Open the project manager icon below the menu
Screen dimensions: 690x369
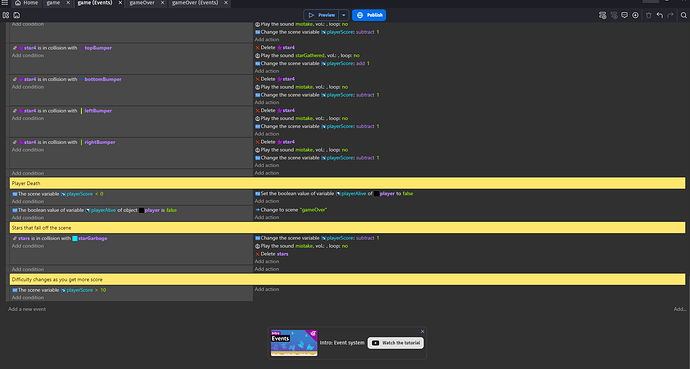pos(6,15)
